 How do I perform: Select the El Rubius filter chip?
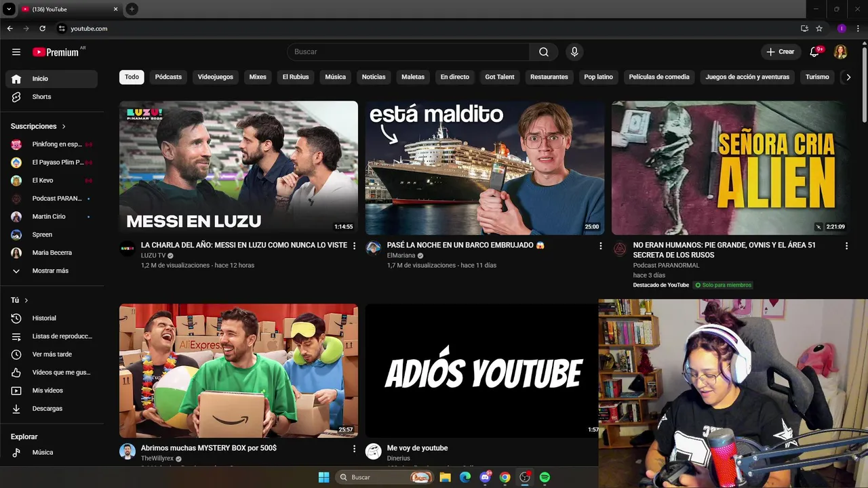tap(296, 77)
